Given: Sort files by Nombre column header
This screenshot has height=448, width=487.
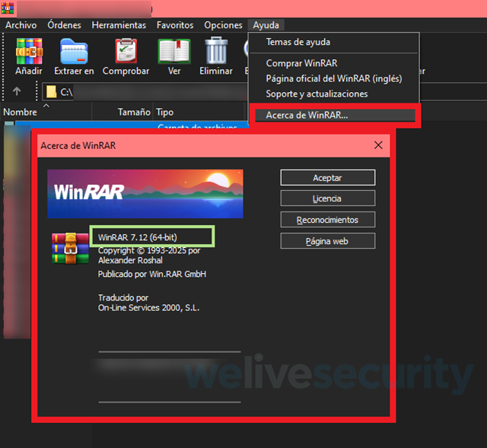Looking at the screenshot, I should pos(21,112).
